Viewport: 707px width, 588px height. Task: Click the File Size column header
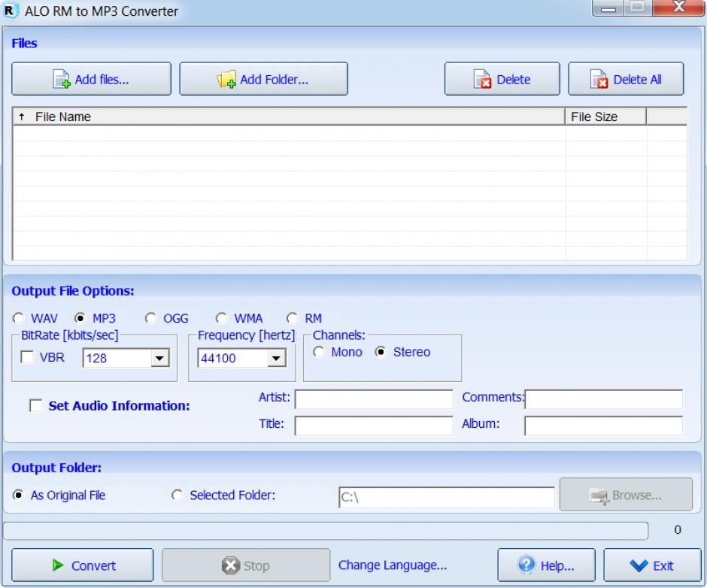[x=605, y=117]
